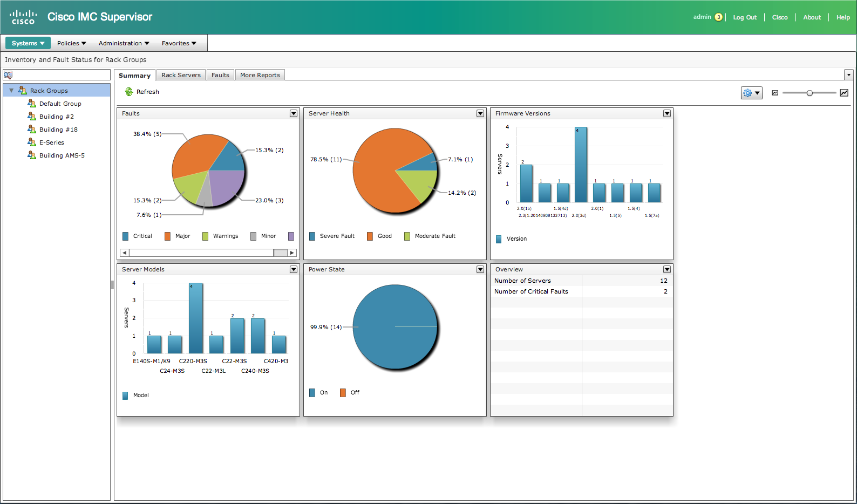857x504 pixels.
Task: Click the Version legend swatch
Action: pos(499,239)
